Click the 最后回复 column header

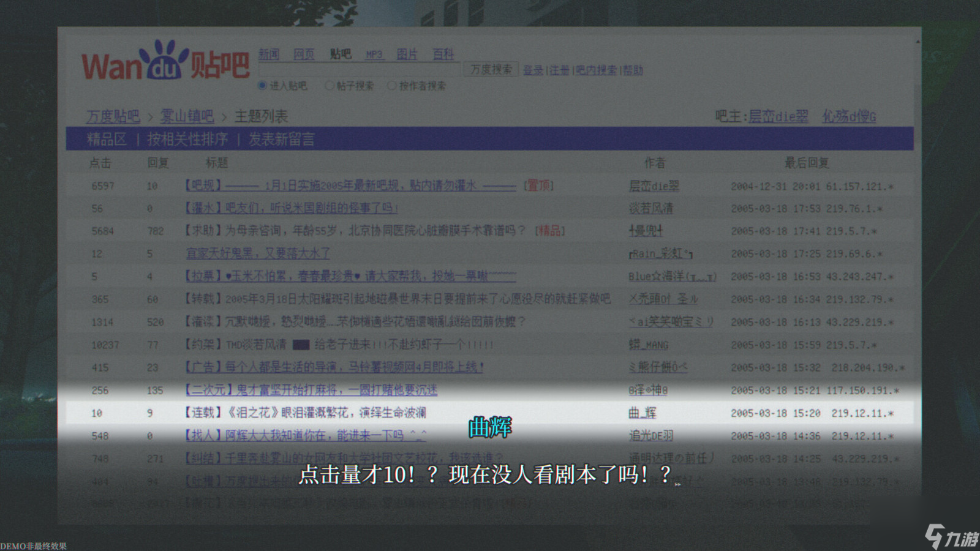tap(807, 163)
